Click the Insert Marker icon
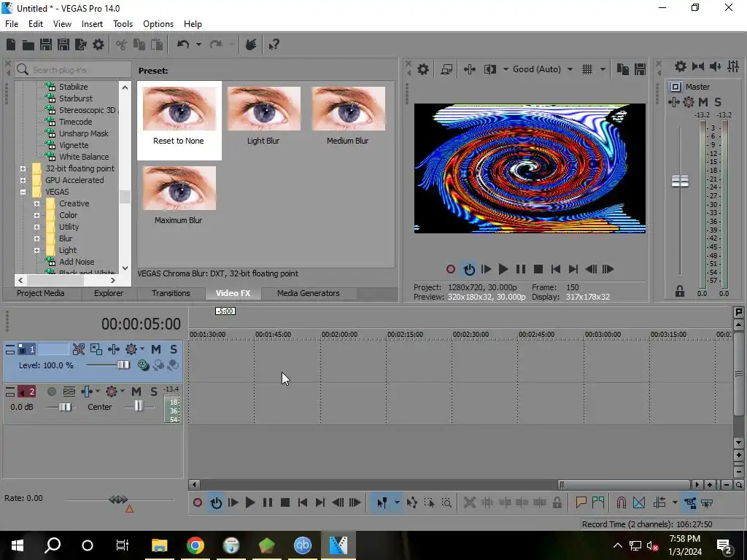 tap(581, 502)
